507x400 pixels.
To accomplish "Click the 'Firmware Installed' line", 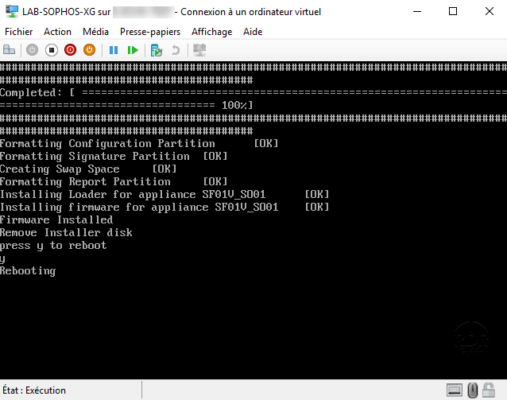I will click(x=56, y=220).
